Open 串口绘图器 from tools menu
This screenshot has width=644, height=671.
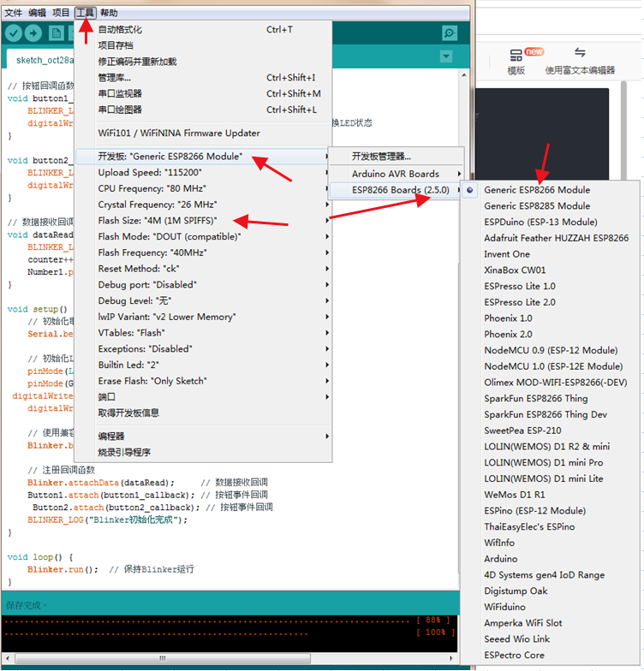pos(204,110)
